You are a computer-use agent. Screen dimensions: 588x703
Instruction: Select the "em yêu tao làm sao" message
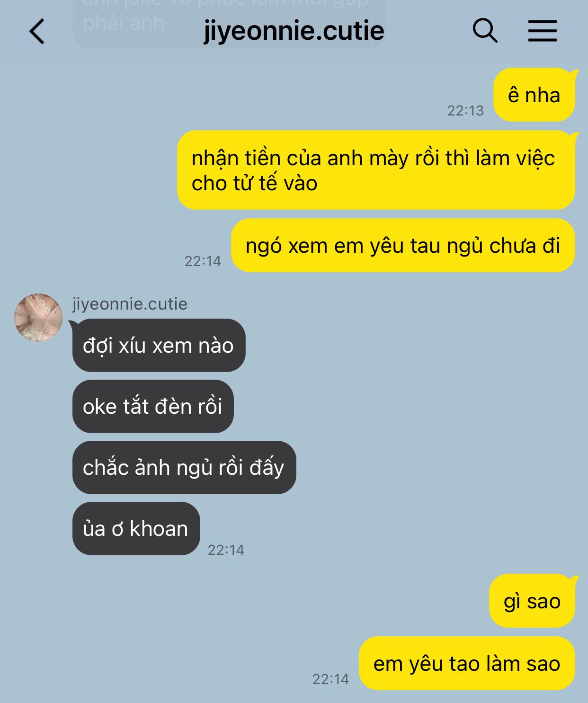click(x=467, y=663)
